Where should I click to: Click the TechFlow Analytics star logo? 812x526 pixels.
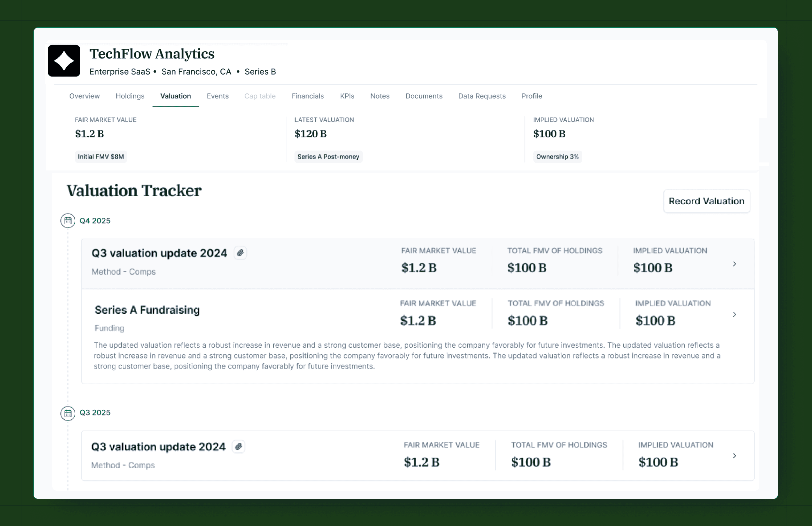(x=64, y=61)
